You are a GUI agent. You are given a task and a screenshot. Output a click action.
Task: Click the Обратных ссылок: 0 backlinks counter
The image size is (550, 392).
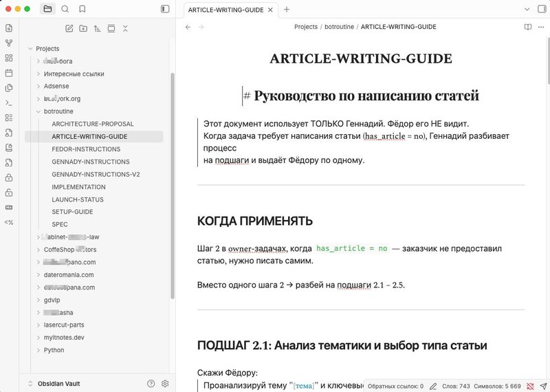coord(395,386)
